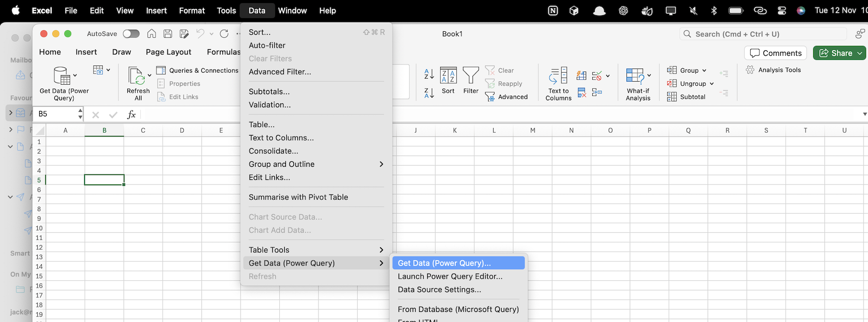Open macOS Control Centre in menu bar
Screen dimensions: 868x322
[781, 11]
